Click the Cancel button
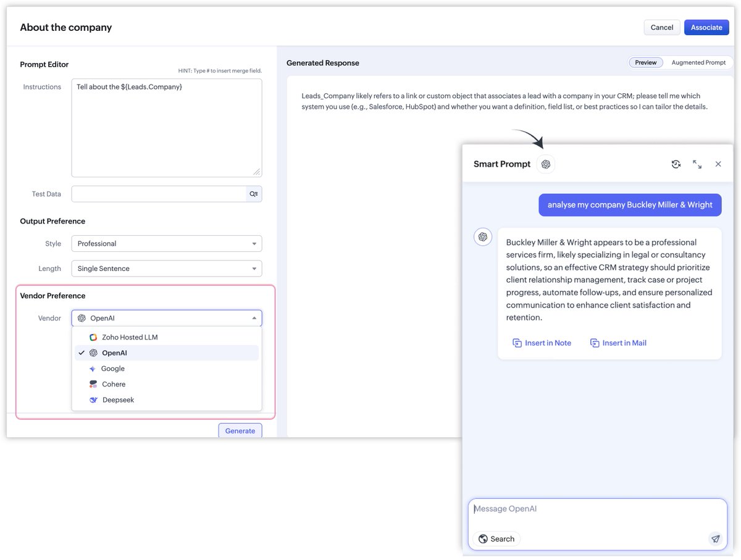Image resolution: width=741 pixels, height=560 pixels. pyautogui.click(x=662, y=27)
